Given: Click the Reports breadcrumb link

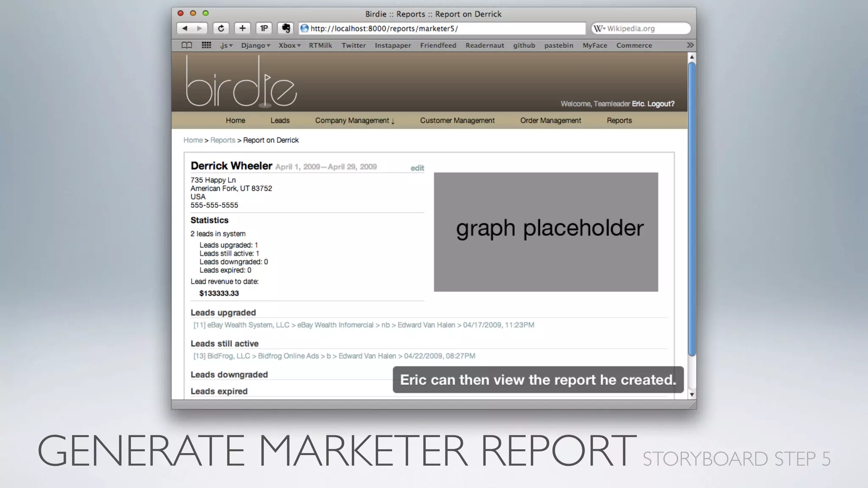Looking at the screenshot, I should [223, 140].
